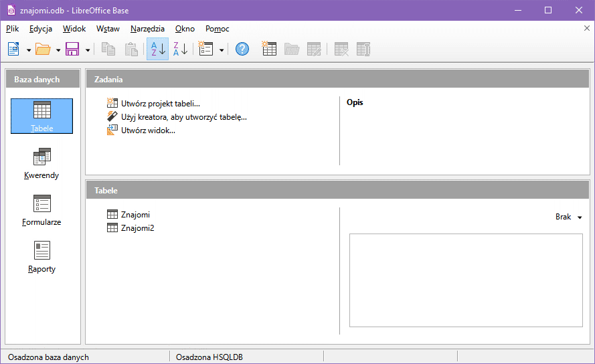Open the Brak preview mode dropdown

568,217
